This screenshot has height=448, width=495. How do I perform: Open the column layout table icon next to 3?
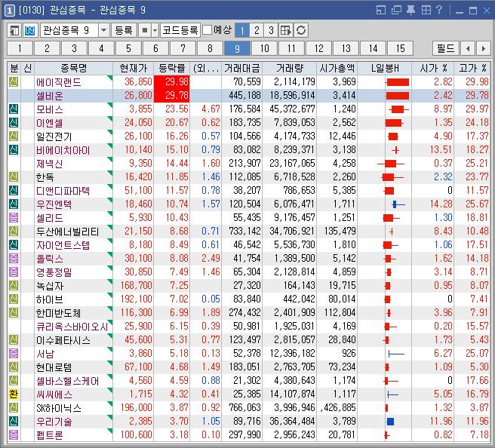point(286,31)
